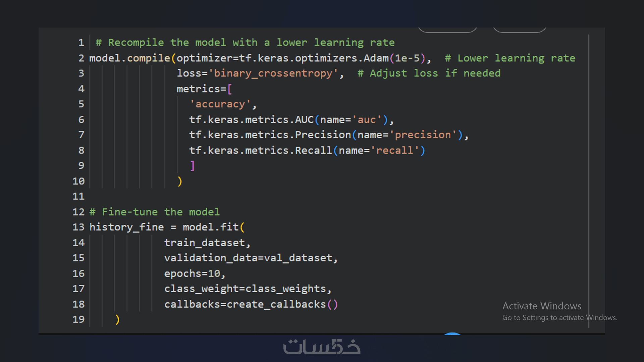Click the closing square bracket on line 9
The width and height of the screenshot is (644, 362).
(192, 166)
